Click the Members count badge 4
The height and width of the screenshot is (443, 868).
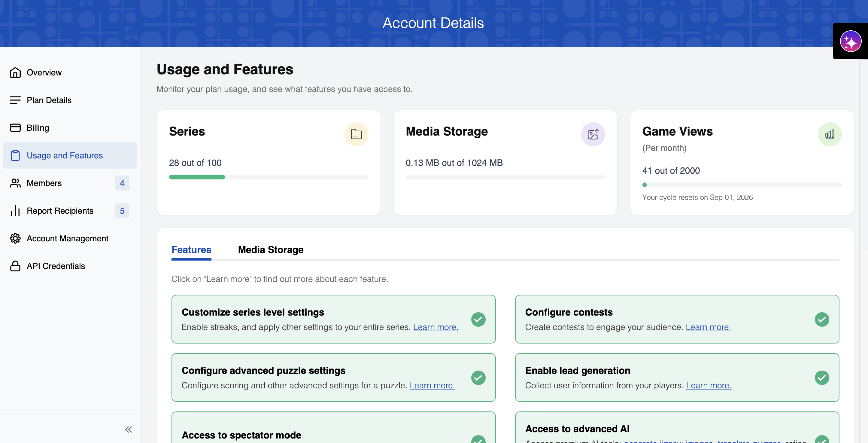[x=122, y=183]
